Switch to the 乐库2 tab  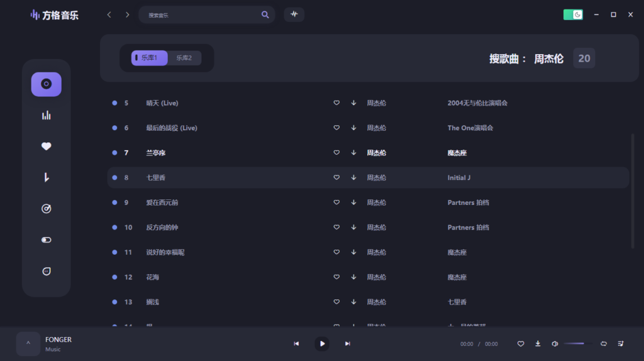click(184, 58)
